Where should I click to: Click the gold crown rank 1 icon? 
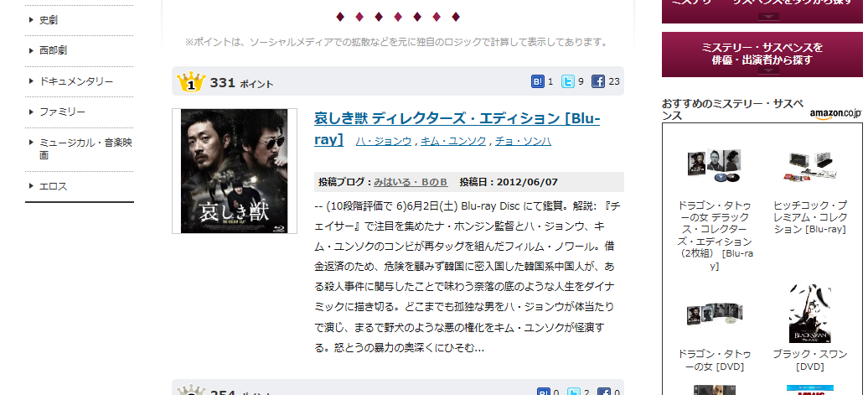click(x=191, y=82)
